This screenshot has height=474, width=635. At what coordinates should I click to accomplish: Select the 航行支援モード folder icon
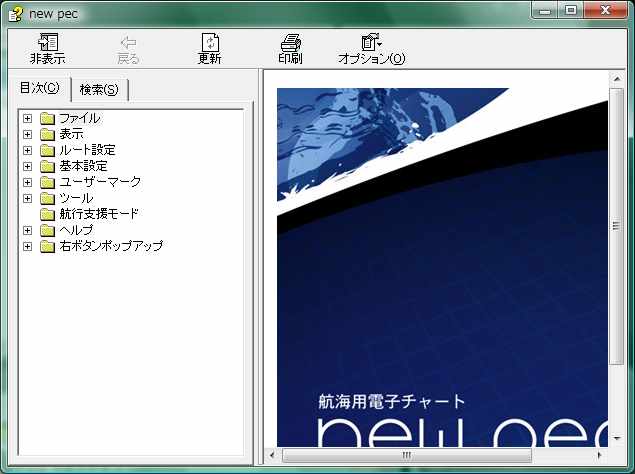pyautogui.click(x=47, y=214)
